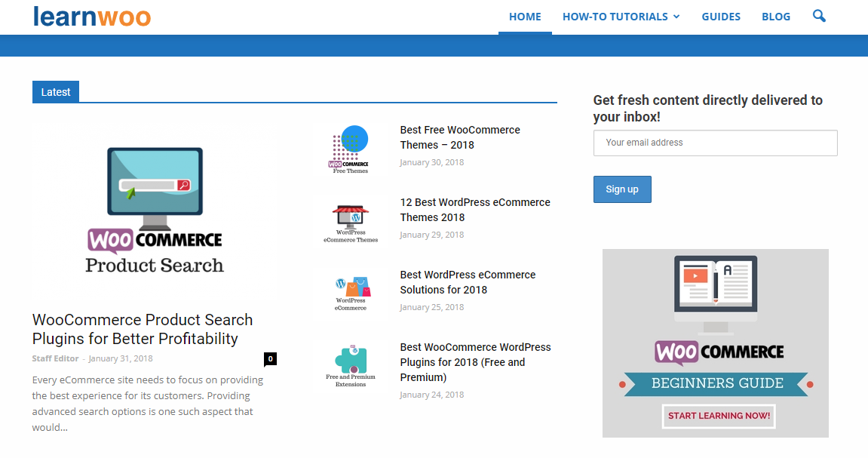The width and height of the screenshot is (868, 458).
Task: Open the search magnifier icon
Action: [x=819, y=16]
